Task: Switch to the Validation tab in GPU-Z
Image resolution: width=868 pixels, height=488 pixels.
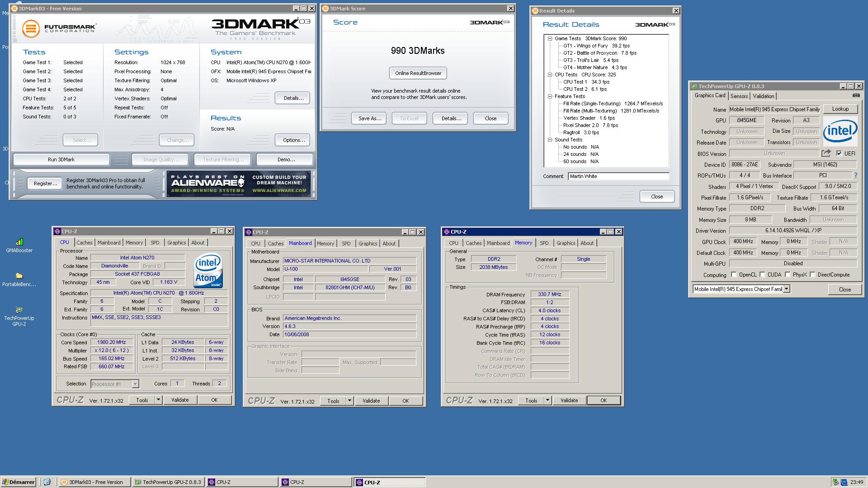Action: pyautogui.click(x=764, y=96)
